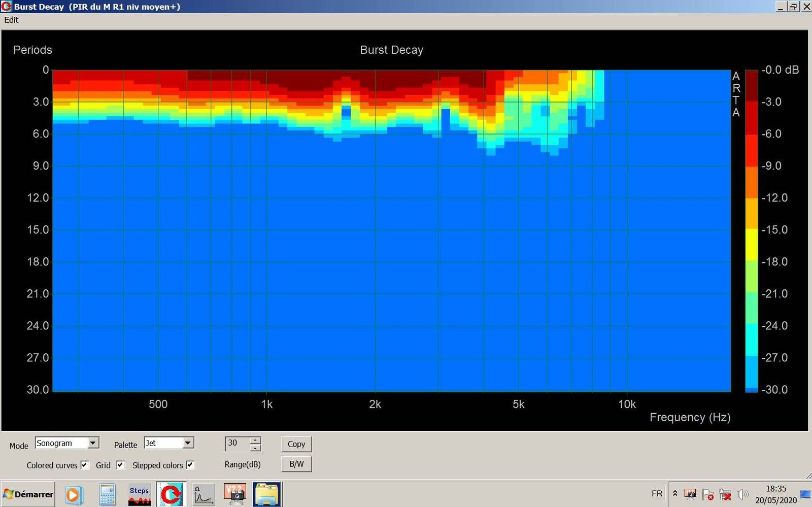The height and width of the screenshot is (507, 812).
Task: Open the curve graph application taskbar icon
Action: coord(203,494)
